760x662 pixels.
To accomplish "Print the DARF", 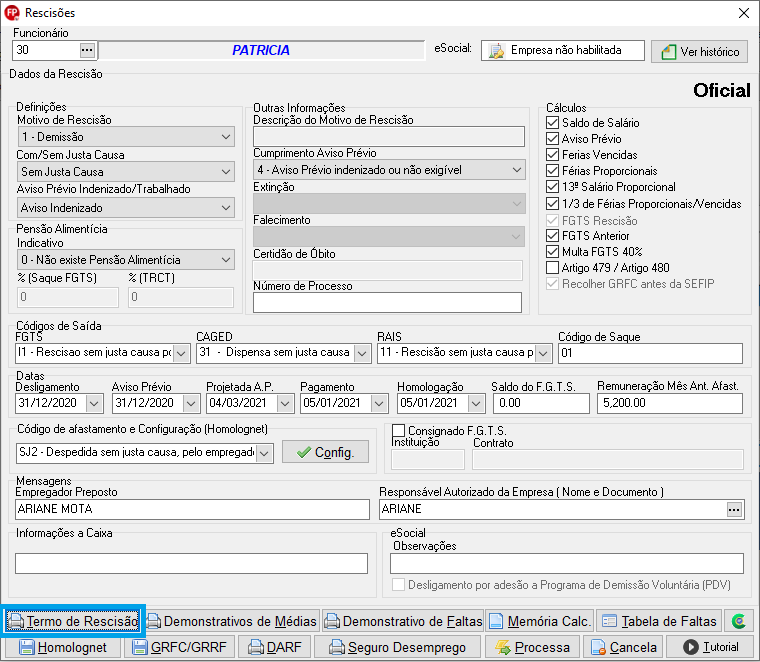I will [274, 647].
